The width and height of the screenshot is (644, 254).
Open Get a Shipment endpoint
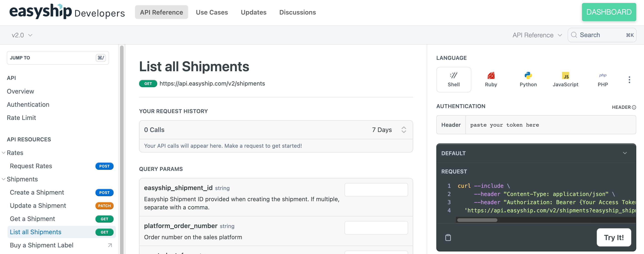tap(32, 219)
